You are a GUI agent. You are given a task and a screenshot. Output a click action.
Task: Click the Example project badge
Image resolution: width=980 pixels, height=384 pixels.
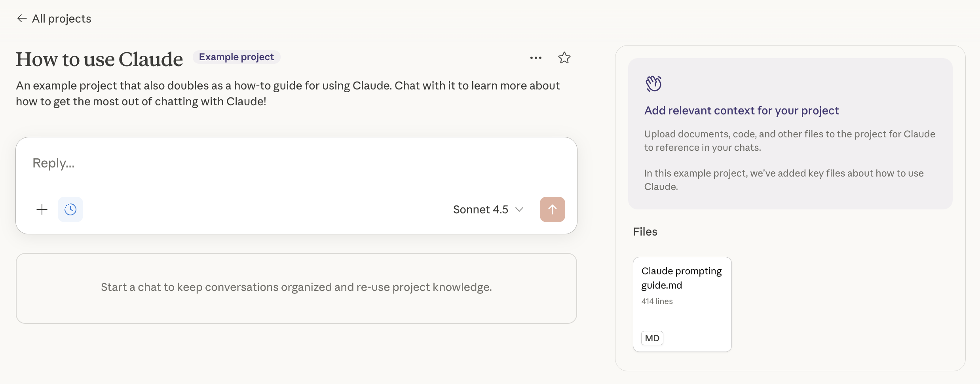(236, 57)
